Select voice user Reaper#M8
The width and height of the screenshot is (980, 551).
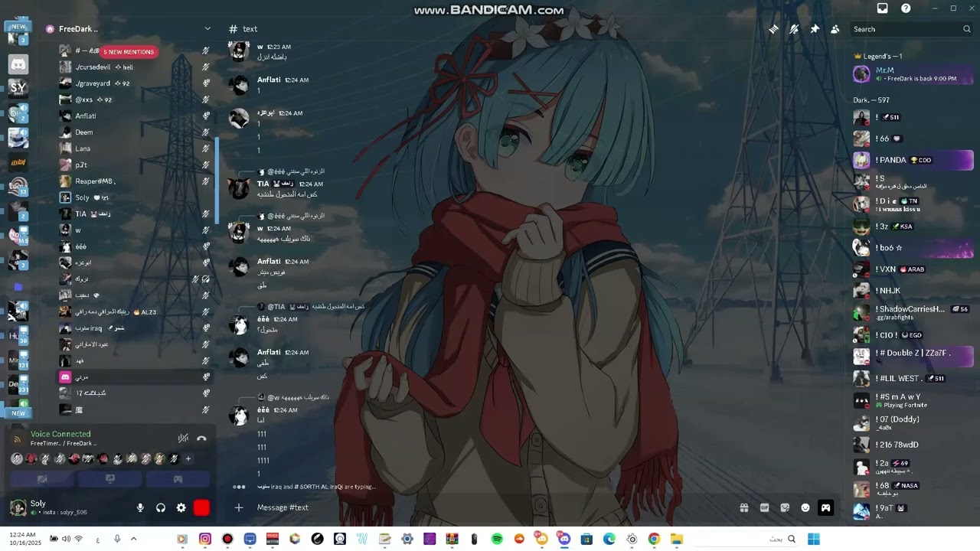135,181
